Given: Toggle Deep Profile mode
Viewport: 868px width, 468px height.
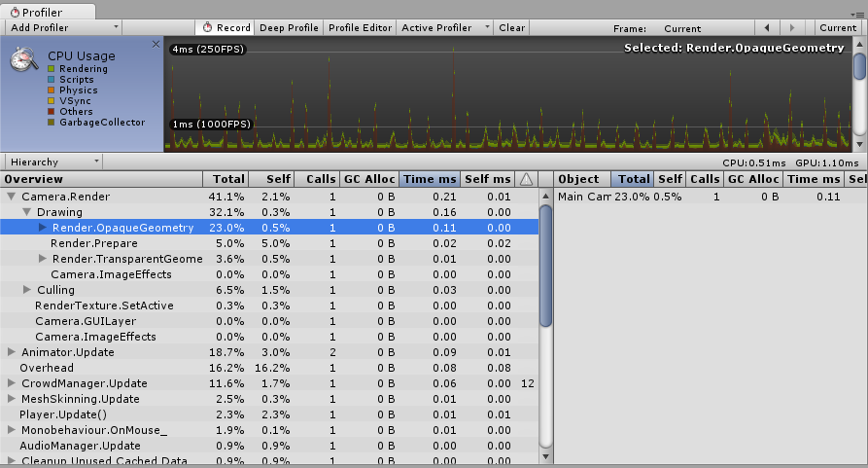Looking at the screenshot, I should pos(289,27).
